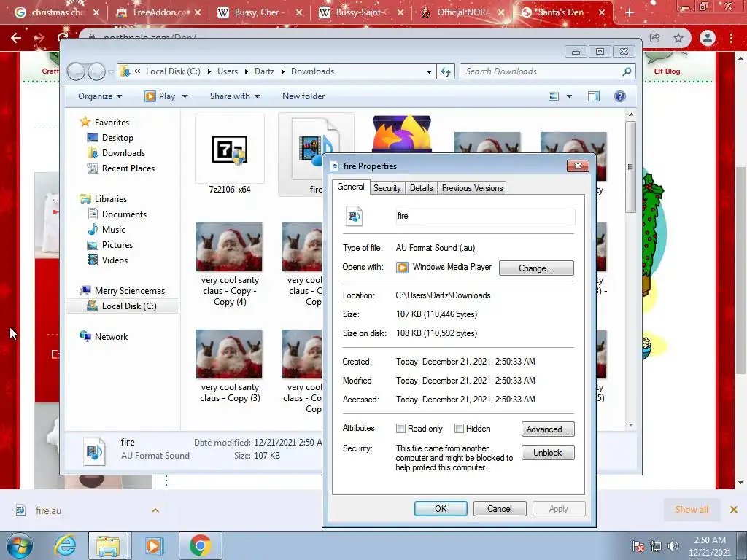Open the Pictures library
This screenshot has height=560, width=747.
[117, 245]
